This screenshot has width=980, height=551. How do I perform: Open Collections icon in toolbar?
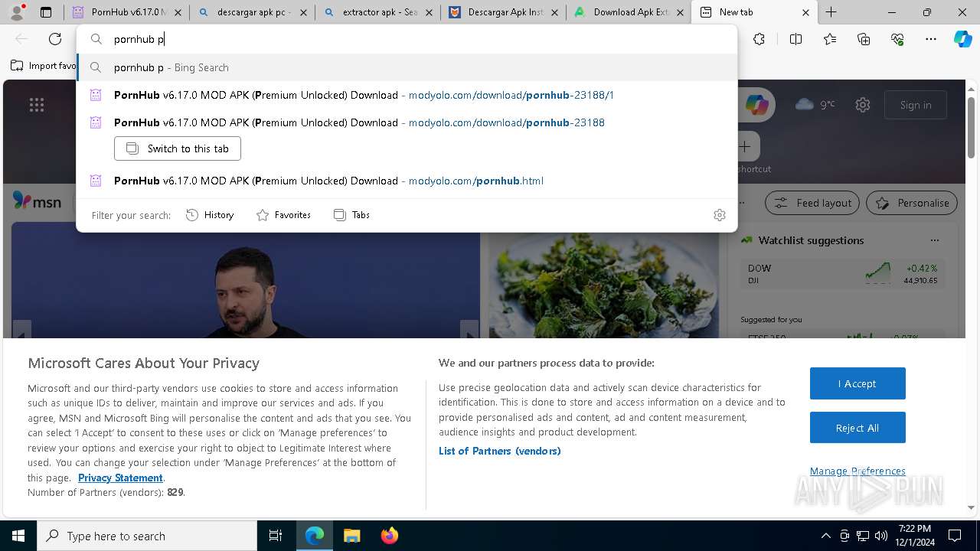pyautogui.click(x=864, y=39)
